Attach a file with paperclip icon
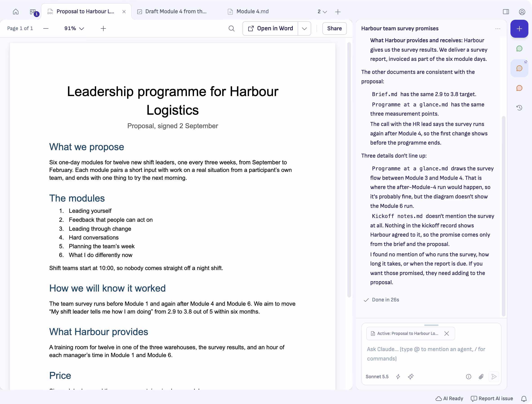Image resolution: width=532 pixels, height=404 pixels. (x=481, y=377)
